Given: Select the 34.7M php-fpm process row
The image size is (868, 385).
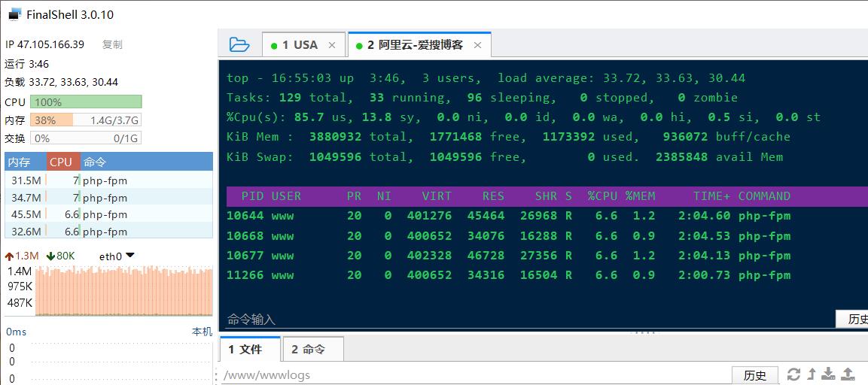Looking at the screenshot, I should tap(108, 197).
